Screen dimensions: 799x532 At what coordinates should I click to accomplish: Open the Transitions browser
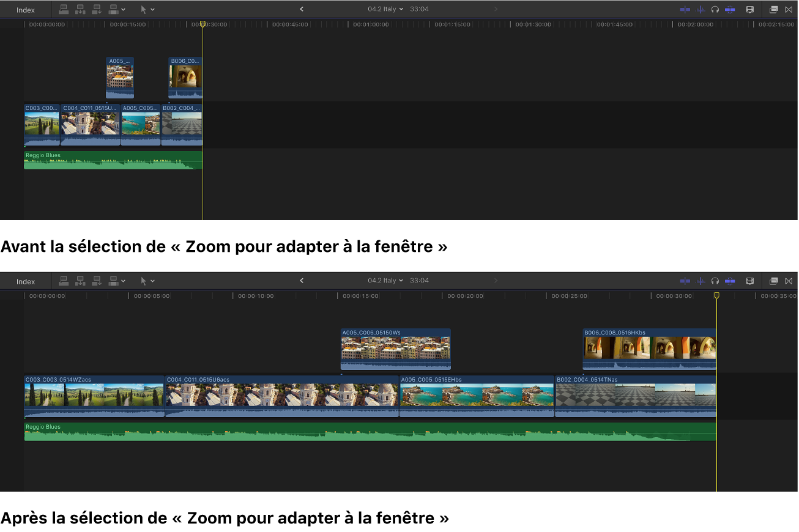tap(789, 9)
